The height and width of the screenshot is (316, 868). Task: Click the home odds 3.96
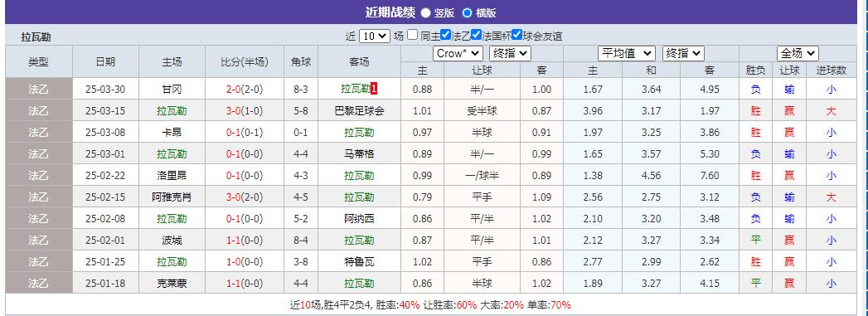(x=592, y=110)
